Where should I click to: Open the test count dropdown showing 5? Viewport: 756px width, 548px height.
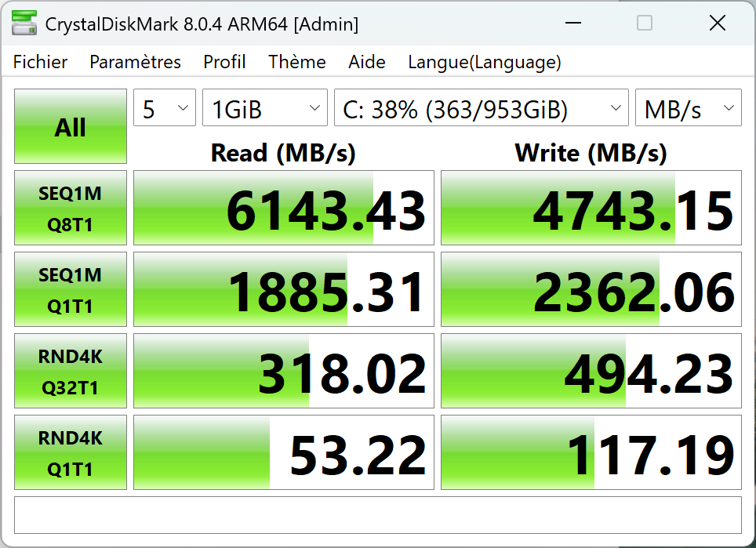(165, 108)
